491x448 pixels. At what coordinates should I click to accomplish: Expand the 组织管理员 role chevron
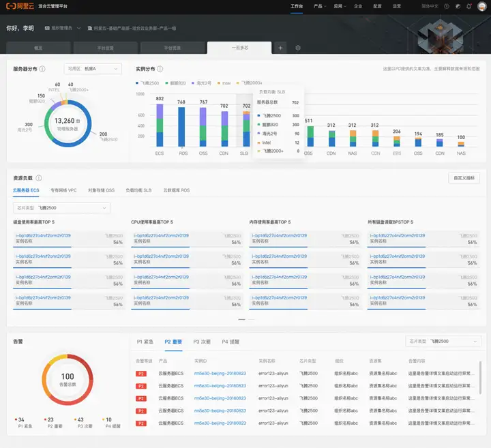coord(79,28)
